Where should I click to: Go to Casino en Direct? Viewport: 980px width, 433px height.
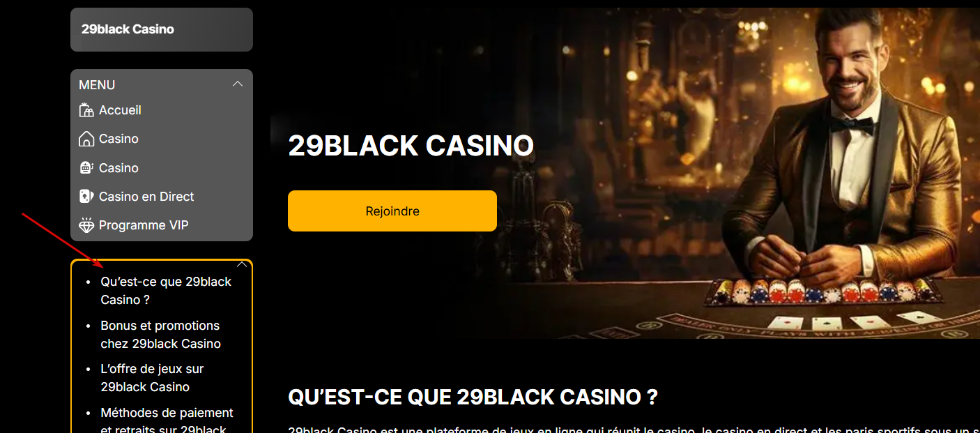(x=146, y=197)
